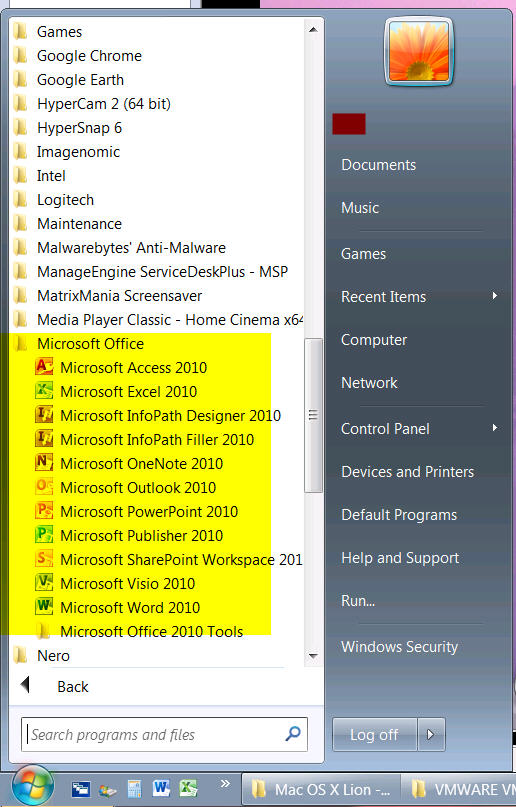The width and height of the screenshot is (516, 807).
Task: Click the Logitech folder icon
Action: [x=21, y=199]
